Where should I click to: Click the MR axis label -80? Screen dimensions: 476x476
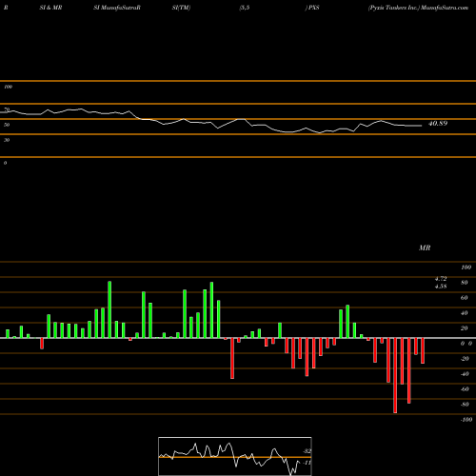tap(465, 405)
